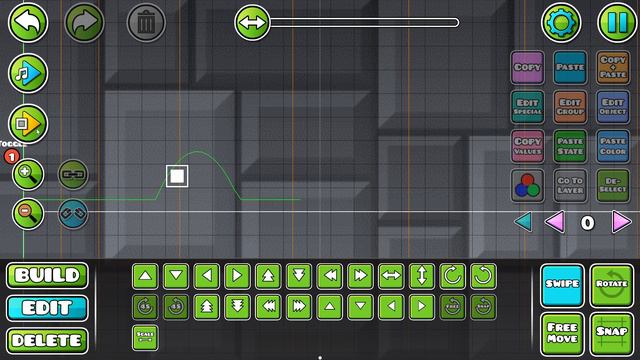The height and width of the screenshot is (360, 640).
Task: Click the Copy button
Action: pos(527,67)
